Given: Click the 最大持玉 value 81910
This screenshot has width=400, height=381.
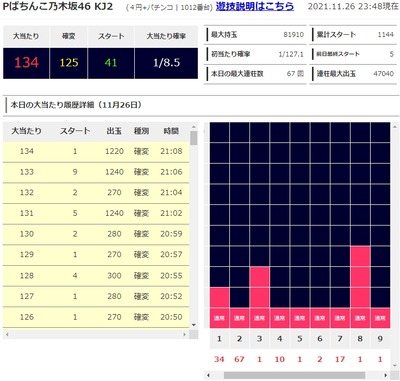Looking at the screenshot, I should coord(294,35).
